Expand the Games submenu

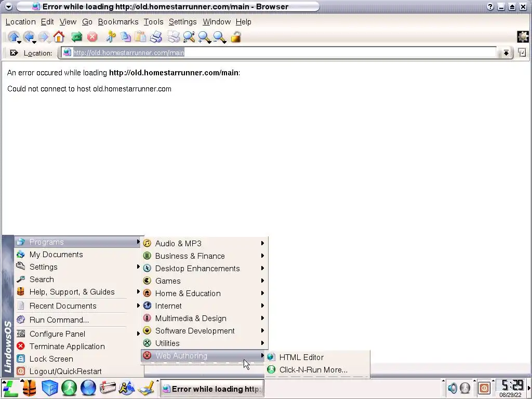(x=204, y=281)
